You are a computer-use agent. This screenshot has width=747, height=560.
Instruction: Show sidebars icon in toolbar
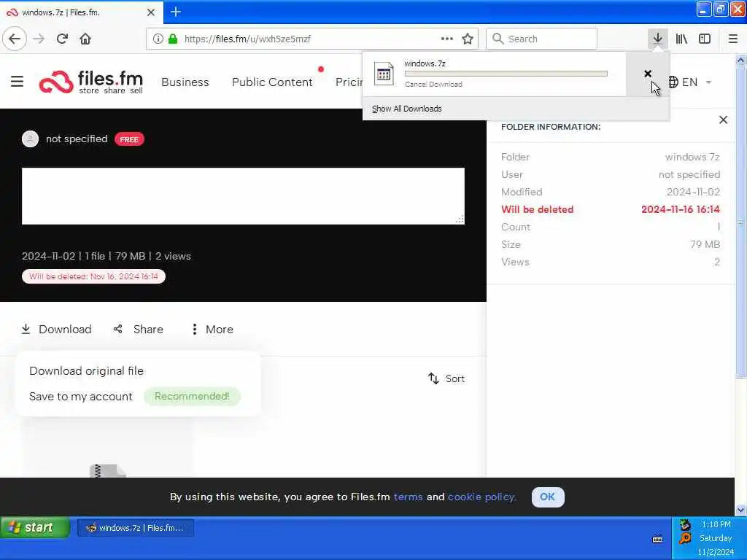705,39
